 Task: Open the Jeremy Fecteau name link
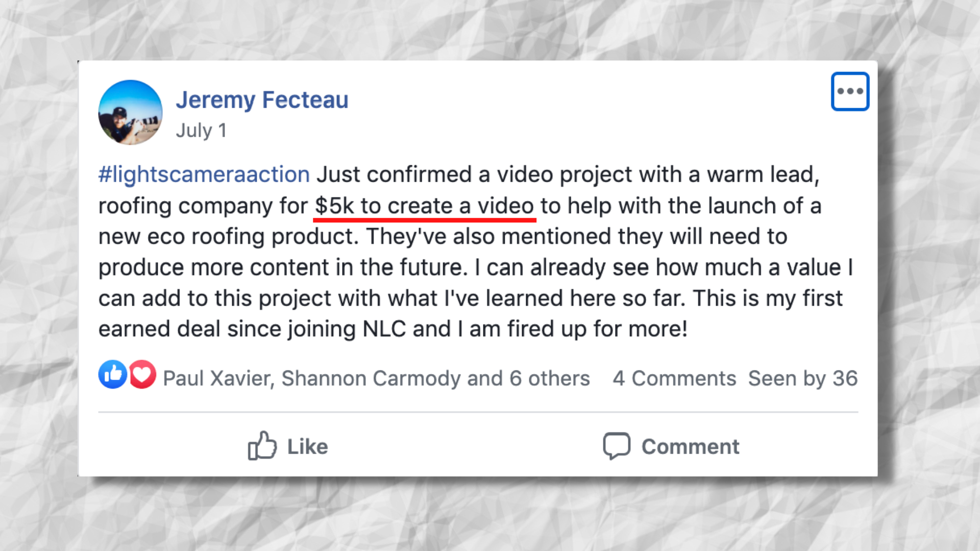tap(262, 100)
